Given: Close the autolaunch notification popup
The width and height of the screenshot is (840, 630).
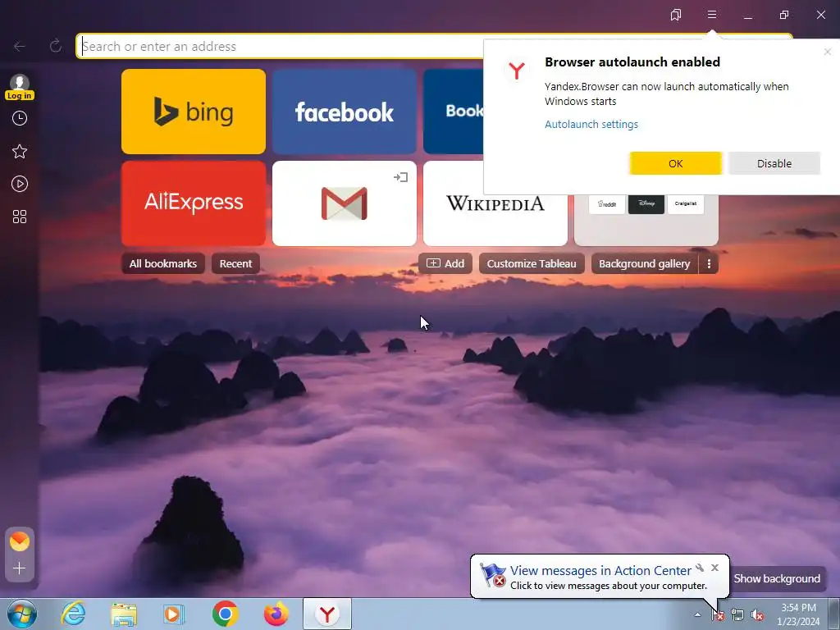Looking at the screenshot, I should (827, 52).
